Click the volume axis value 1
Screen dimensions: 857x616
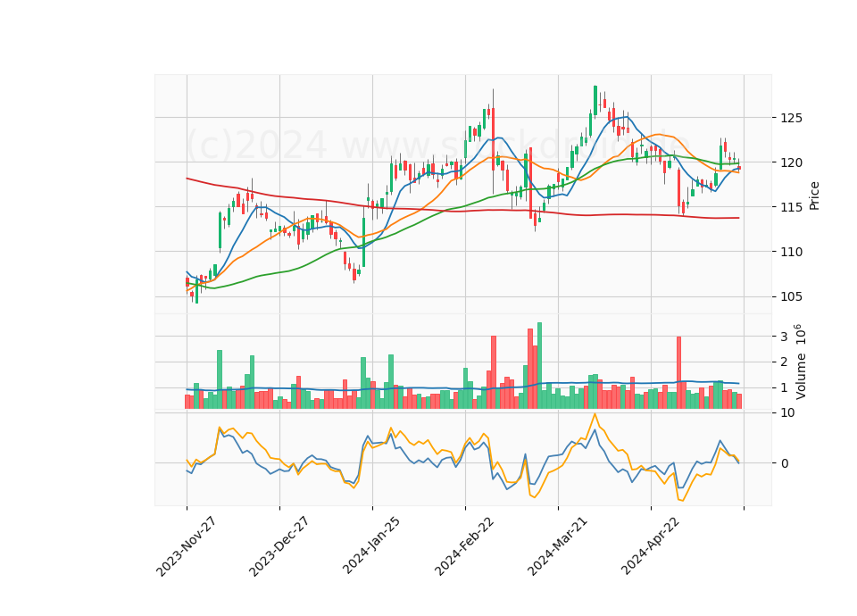pos(785,387)
